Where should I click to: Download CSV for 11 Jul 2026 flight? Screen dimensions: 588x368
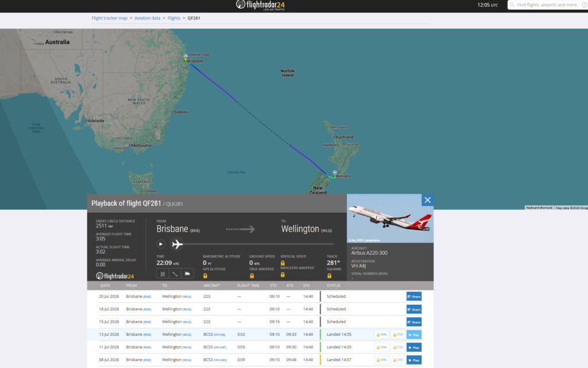398,347
